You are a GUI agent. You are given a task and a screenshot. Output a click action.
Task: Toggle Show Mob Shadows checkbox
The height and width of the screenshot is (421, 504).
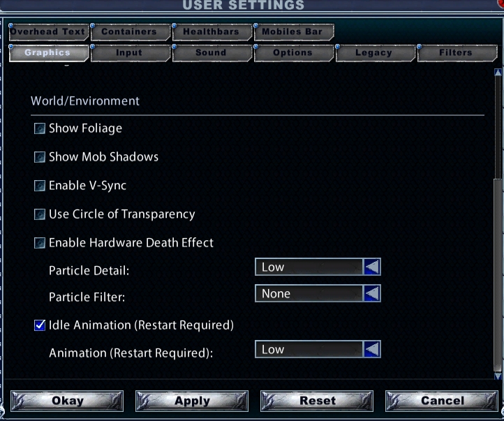(x=40, y=157)
